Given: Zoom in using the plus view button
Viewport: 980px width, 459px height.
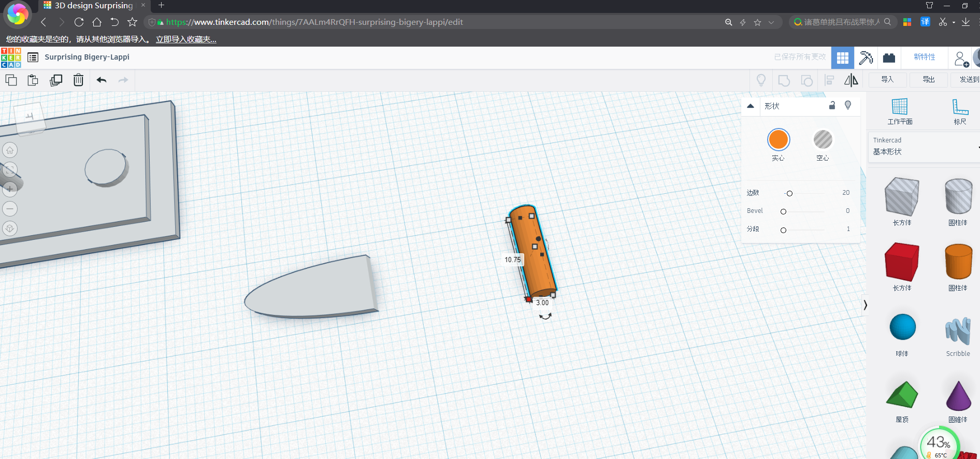Looking at the screenshot, I should click(10, 189).
